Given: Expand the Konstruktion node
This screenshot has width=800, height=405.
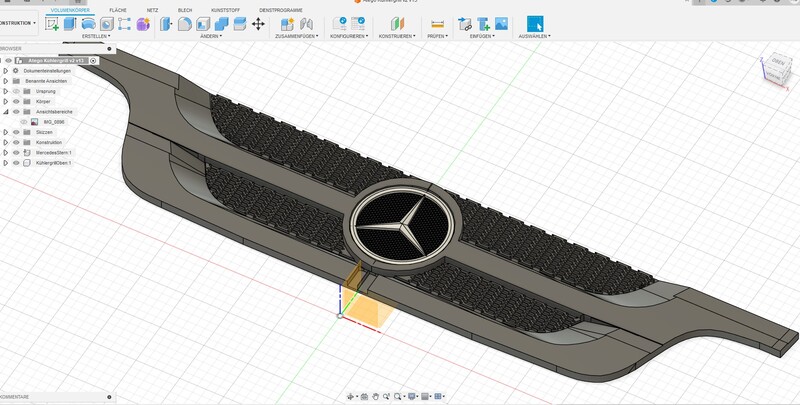Looking at the screenshot, I should point(6,142).
